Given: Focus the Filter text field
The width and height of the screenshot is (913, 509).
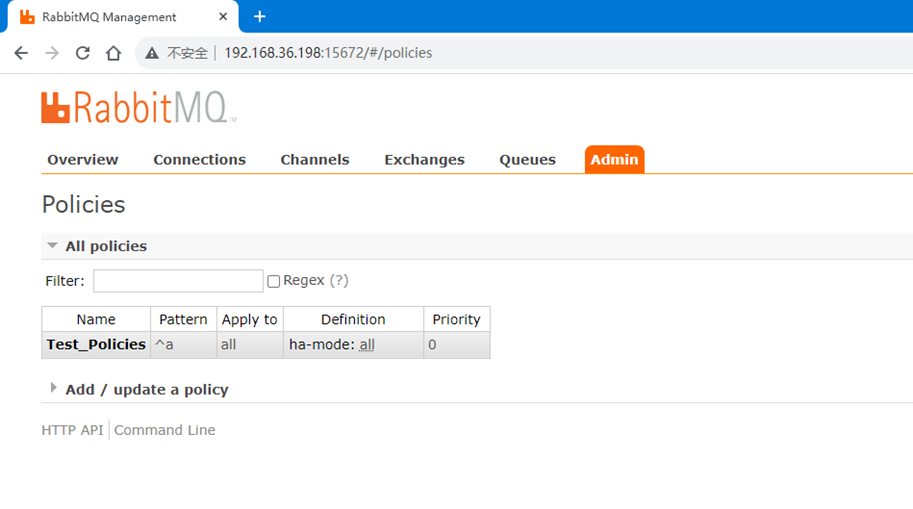Looking at the screenshot, I should pos(178,281).
